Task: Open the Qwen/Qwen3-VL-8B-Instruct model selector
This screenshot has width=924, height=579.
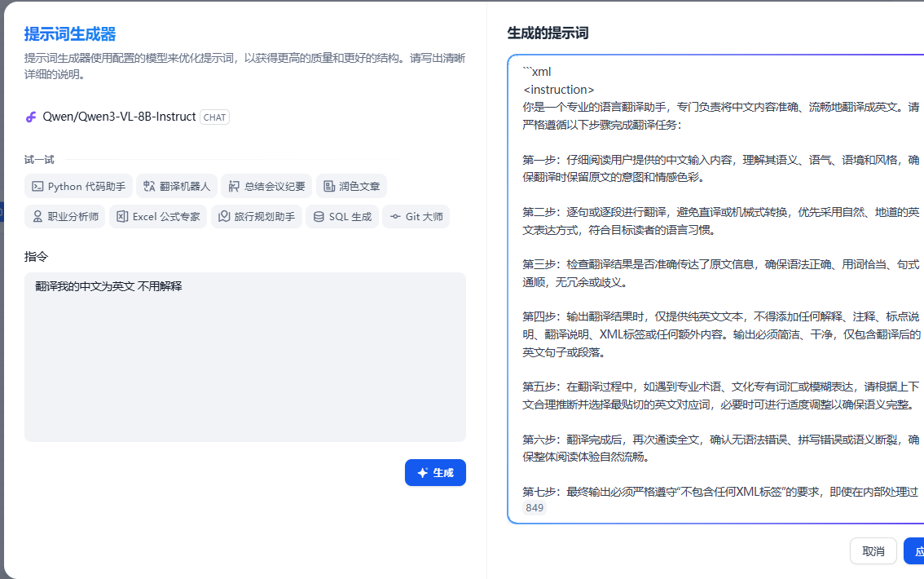Action: (126, 117)
